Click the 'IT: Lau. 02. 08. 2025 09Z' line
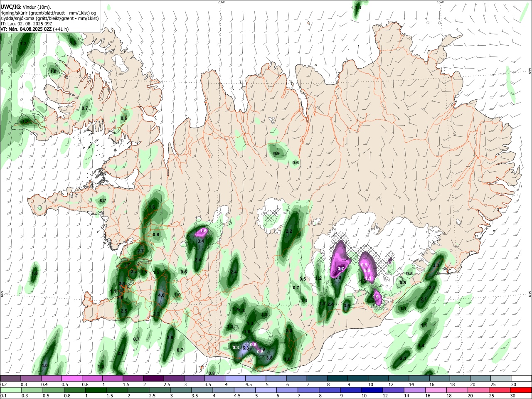This screenshot has width=532, height=399. [26, 24]
